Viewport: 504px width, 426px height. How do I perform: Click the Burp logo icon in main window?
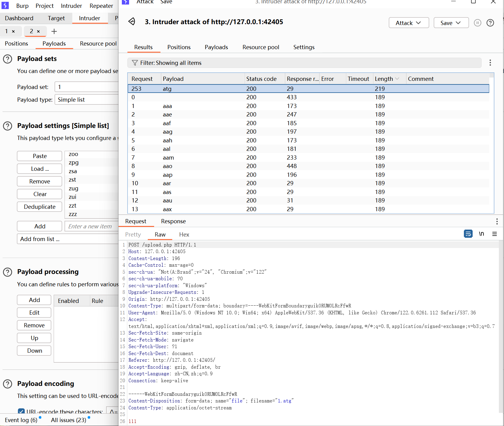click(5, 5)
